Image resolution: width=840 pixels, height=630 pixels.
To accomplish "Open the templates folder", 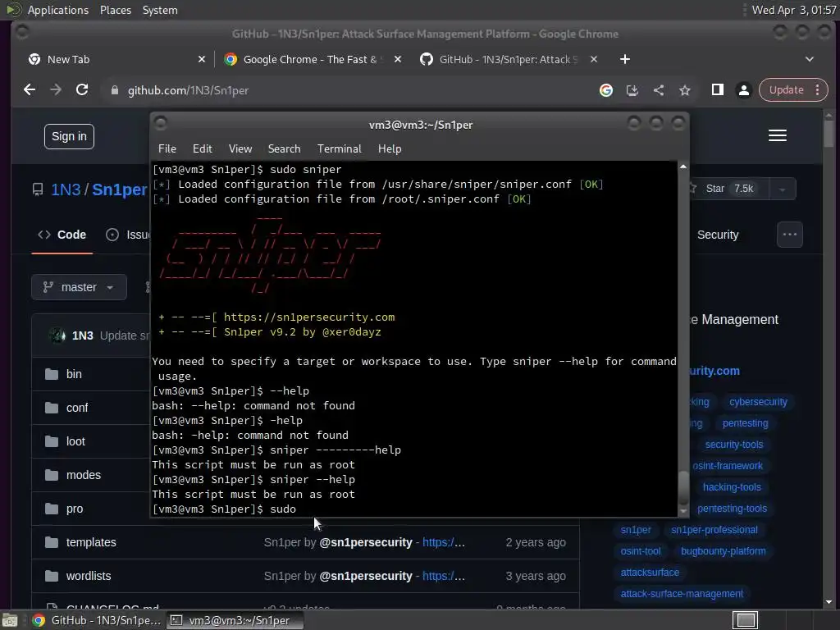I will point(91,542).
